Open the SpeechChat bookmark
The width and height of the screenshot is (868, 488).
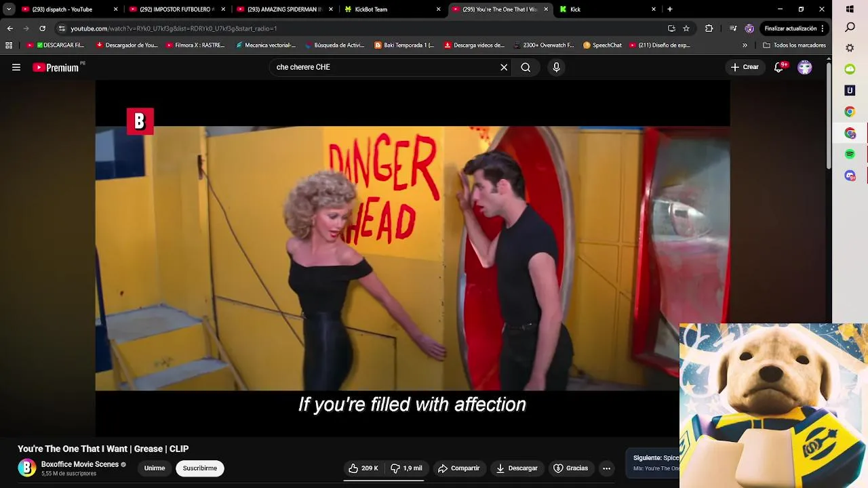(x=602, y=45)
